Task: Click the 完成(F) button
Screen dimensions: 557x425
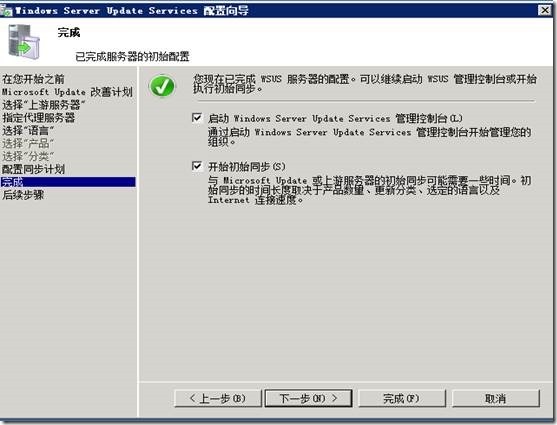Action: (x=402, y=398)
